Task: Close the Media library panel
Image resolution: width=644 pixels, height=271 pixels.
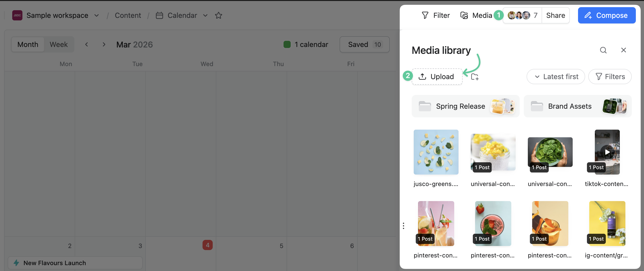Action: pos(623,50)
